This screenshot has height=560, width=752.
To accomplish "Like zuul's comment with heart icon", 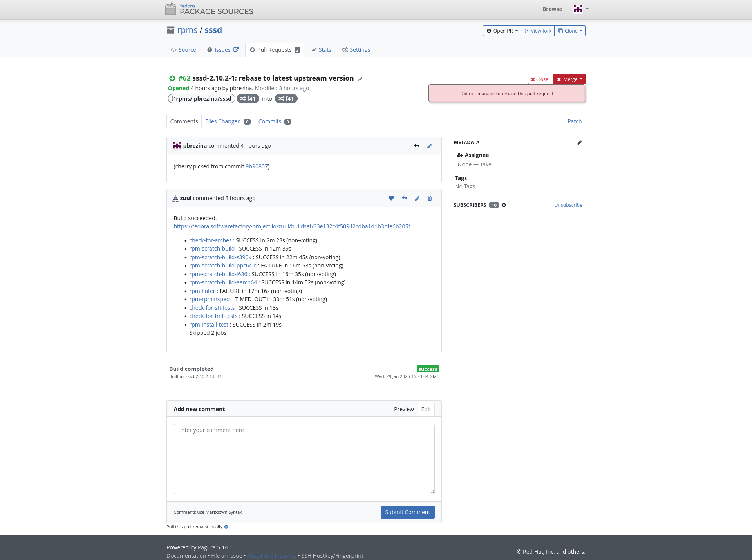I will (391, 198).
